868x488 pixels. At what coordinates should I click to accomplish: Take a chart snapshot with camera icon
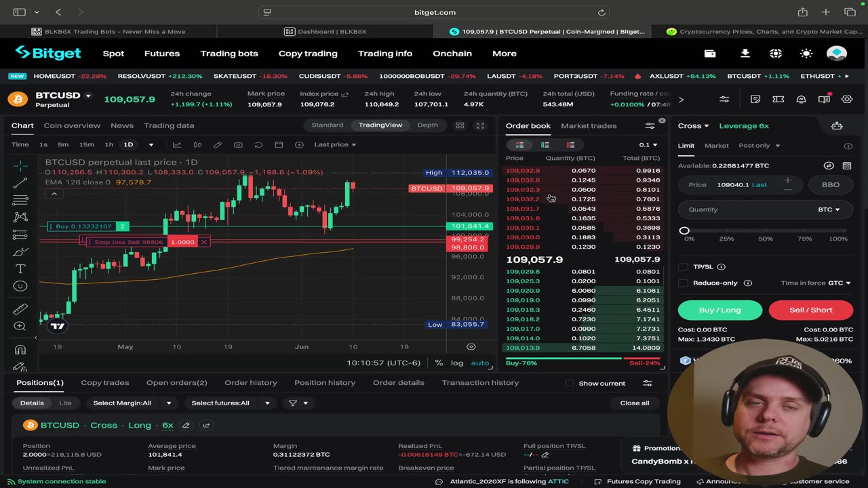point(238,144)
